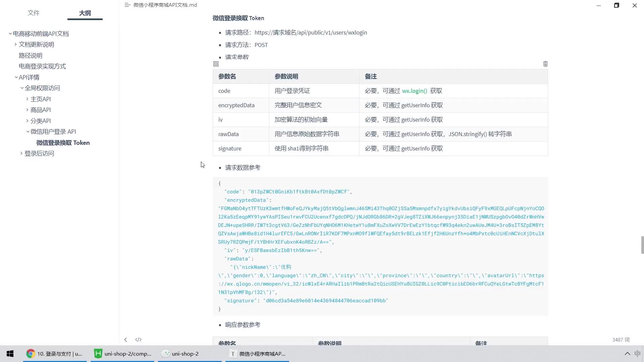Toggle source code mode icon

coord(138,340)
